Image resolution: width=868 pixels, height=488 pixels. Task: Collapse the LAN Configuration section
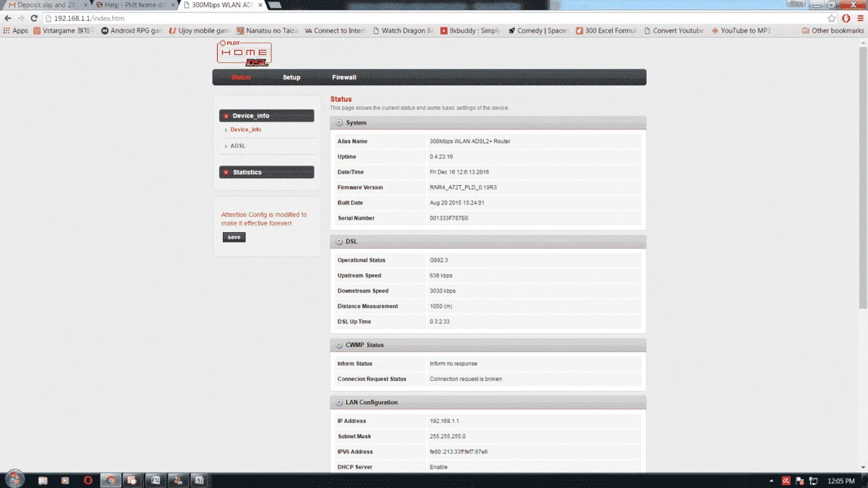[x=339, y=402]
